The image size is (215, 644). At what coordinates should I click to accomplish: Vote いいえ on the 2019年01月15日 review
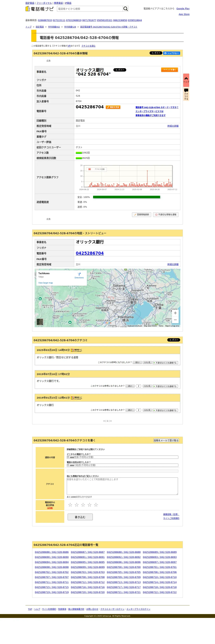147,410
